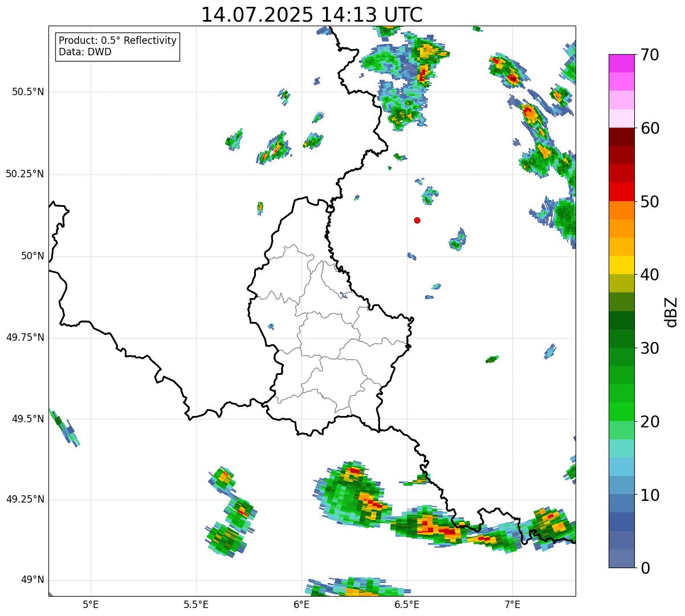Image resolution: width=685 pixels, height=616 pixels.
Task: Click the 40 value on colorbar
Action: 650,275
